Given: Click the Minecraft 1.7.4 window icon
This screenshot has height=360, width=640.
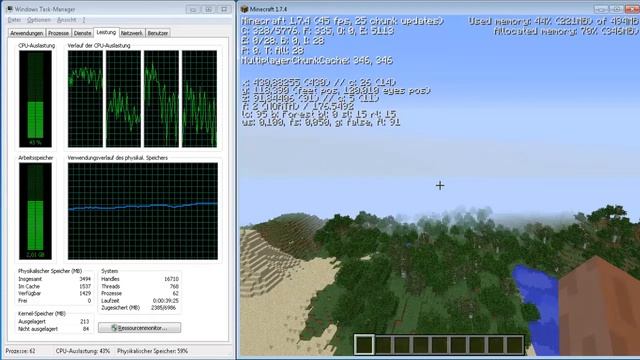Looking at the screenshot, I should tap(245, 9).
